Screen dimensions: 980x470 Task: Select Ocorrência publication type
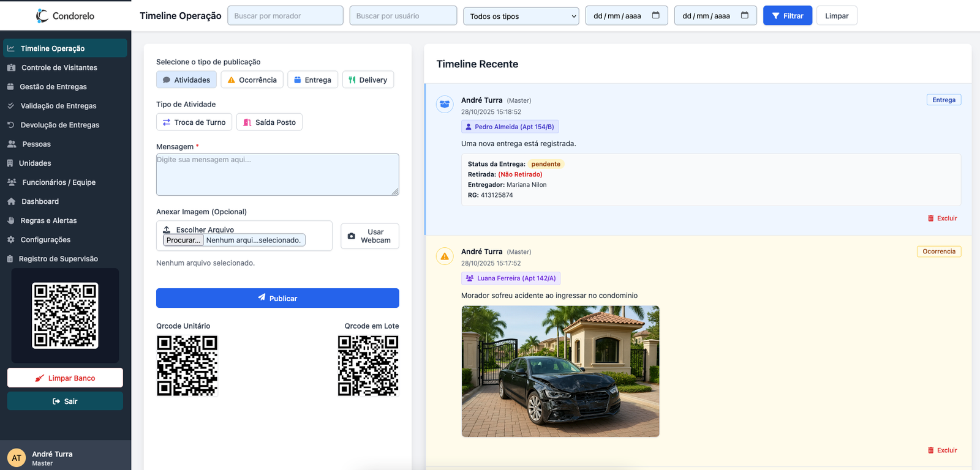252,80
